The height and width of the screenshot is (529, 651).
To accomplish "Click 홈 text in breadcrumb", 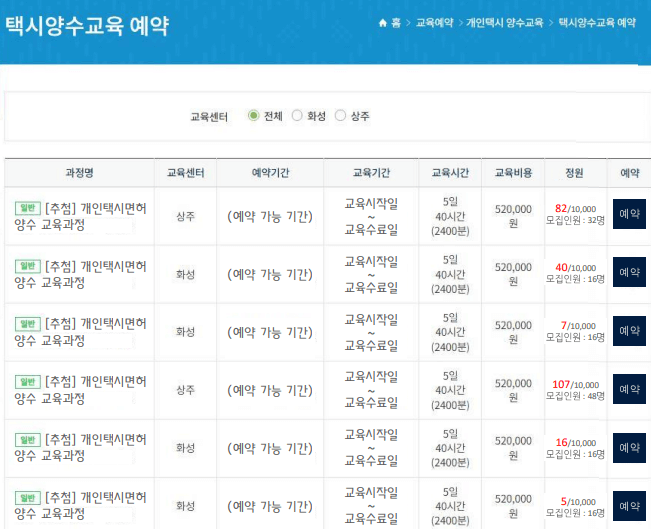I will coord(396,23).
